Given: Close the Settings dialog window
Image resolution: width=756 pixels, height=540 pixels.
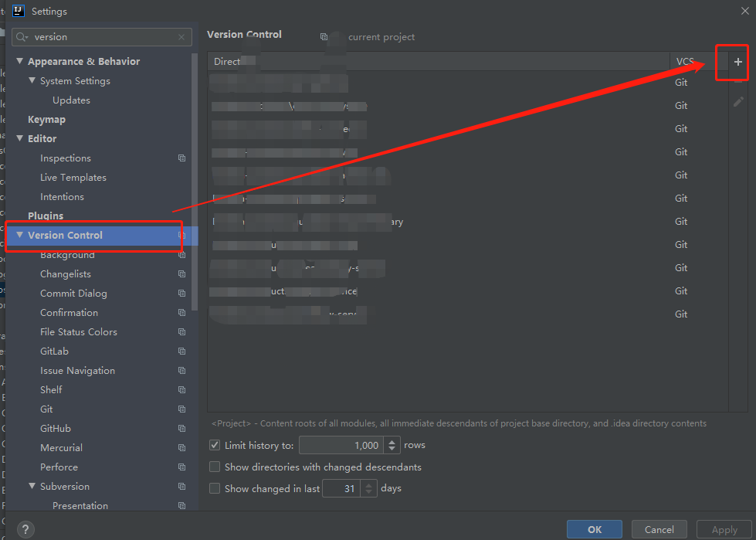Looking at the screenshot, I should [745, 11].
